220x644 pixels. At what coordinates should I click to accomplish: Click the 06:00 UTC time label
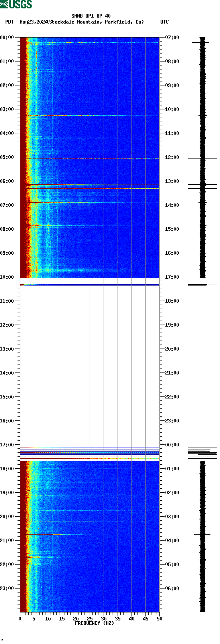pos(172,589)
